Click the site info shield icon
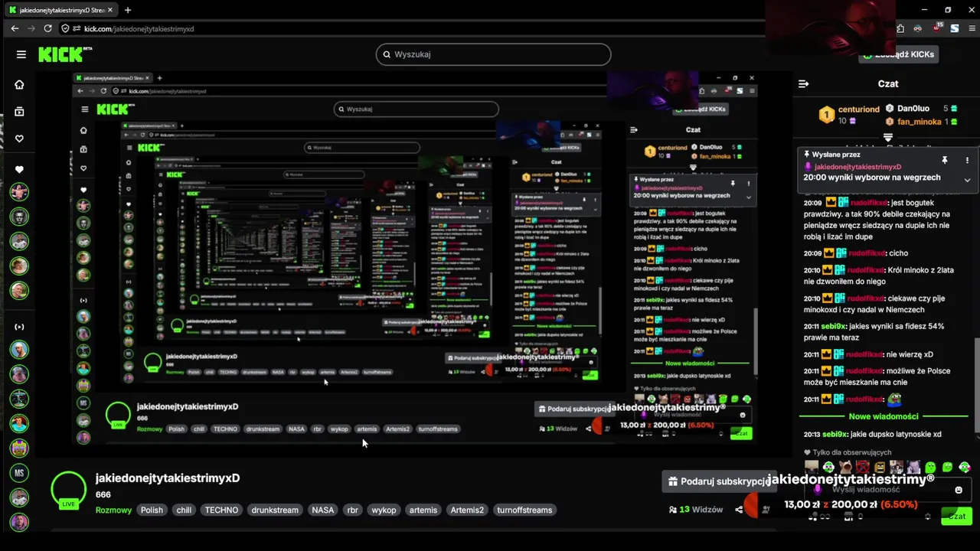980x551 pixels. coord(65,28)
